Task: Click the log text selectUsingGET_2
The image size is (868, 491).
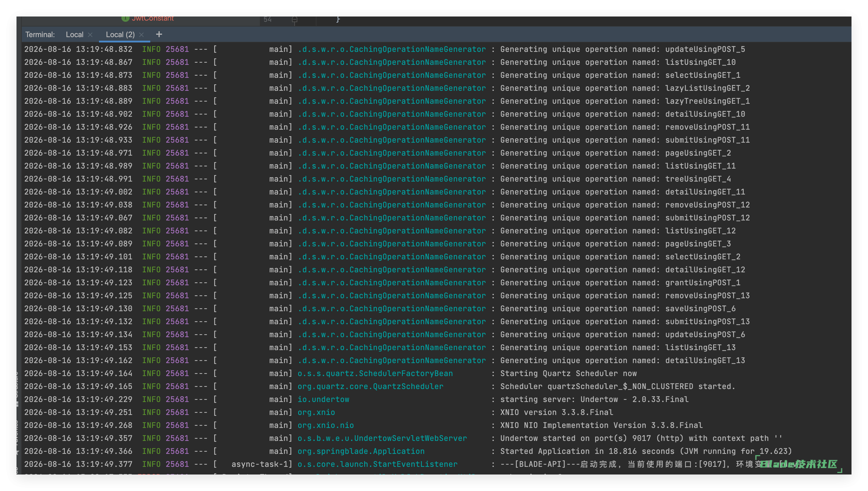Action: click(702, 257)
